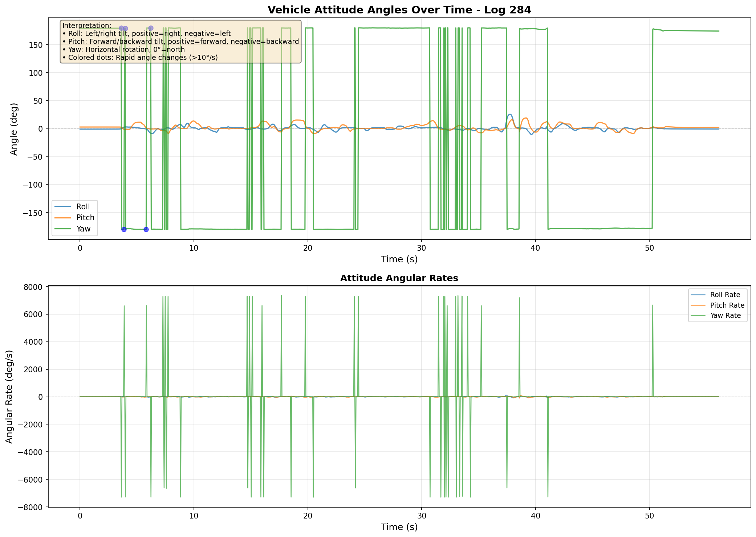Click the Roll legend entry
Viewport: 756px width, 537px height.
(83, 207)
